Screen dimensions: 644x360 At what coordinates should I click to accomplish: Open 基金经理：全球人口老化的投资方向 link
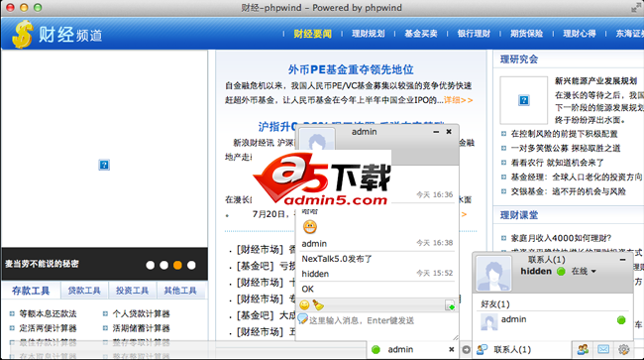(577, 177)
